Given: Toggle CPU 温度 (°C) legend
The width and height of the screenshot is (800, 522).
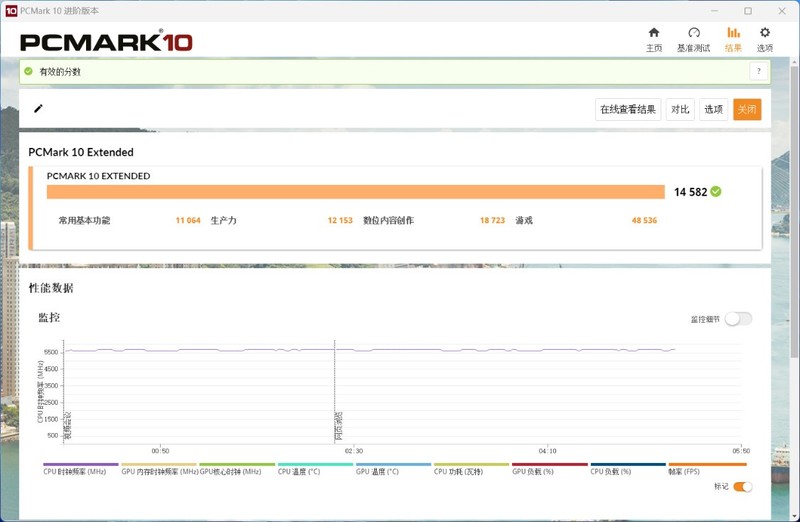Looking at the screenshot, I should [x=315, y=468].
